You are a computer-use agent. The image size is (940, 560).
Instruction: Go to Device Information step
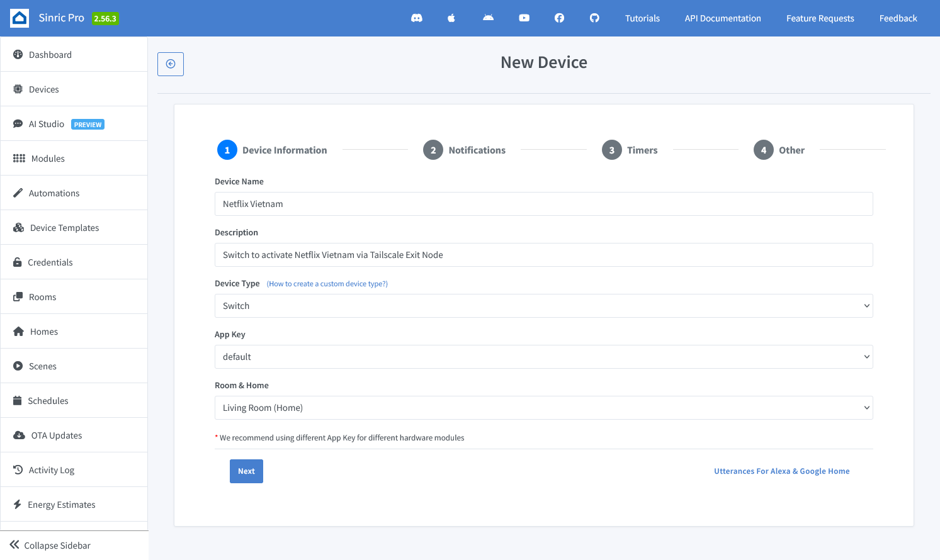point(272,150)
